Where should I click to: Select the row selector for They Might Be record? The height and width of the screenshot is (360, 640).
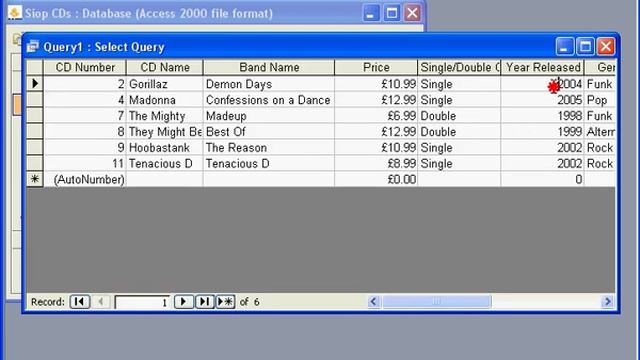(35, 131)
